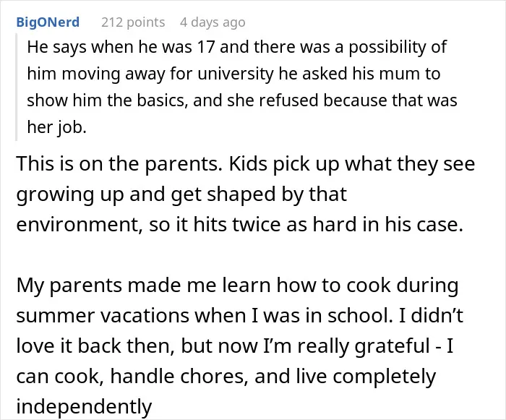Click the gray vertical blockquote bar
Image resolution: width=506 pixels, height=420 pixels.
(16, 87)
